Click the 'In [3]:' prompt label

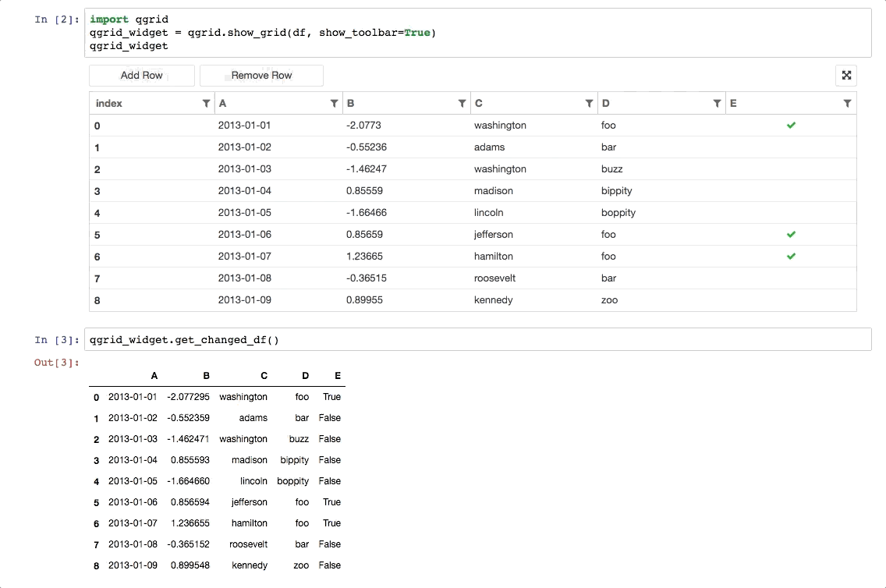(56, 340)
